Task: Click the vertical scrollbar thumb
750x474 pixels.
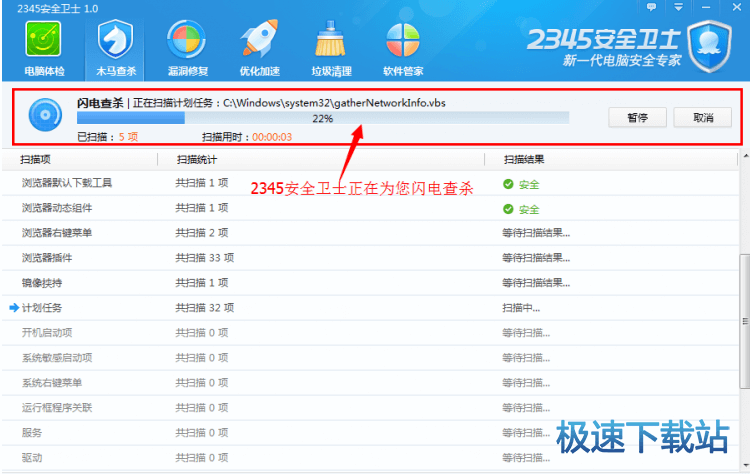Action: 745,321
